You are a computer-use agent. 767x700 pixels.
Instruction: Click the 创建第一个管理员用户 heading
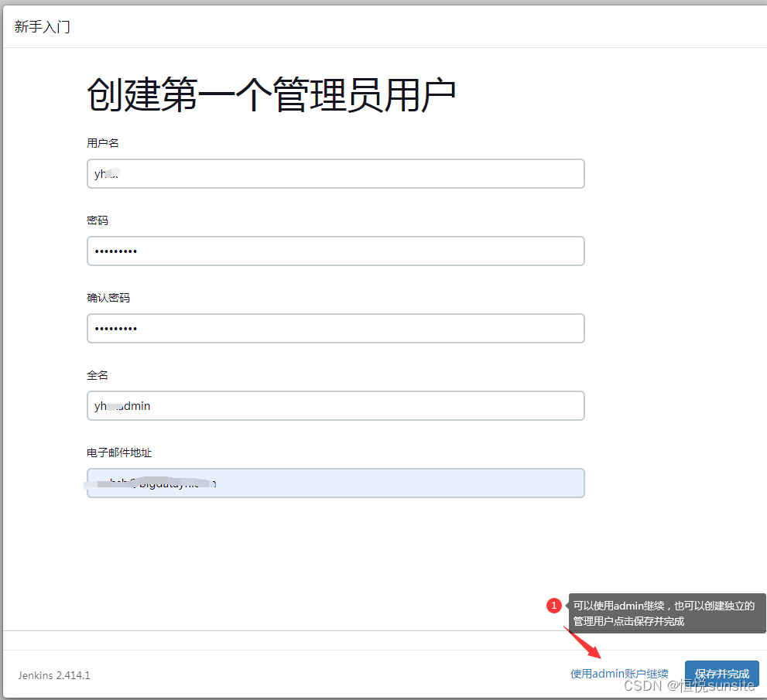click(272, 91)
